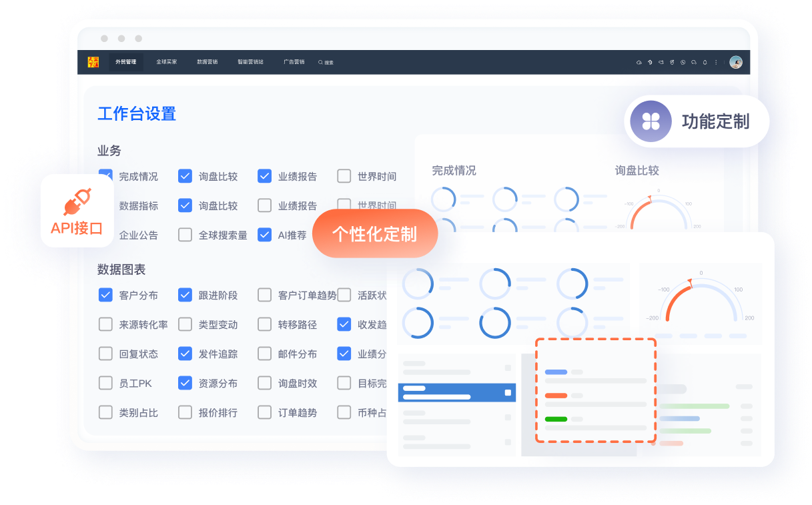Click the search magnifier icon in the navbar
This screenshot has height=505, width=812.
click(x=320, y=62)
